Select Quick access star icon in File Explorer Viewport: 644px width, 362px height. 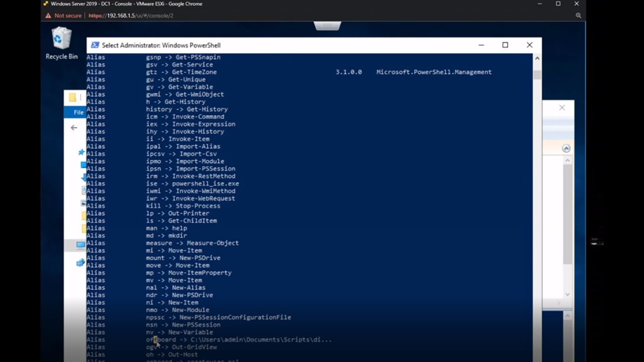tap(81, 152)
